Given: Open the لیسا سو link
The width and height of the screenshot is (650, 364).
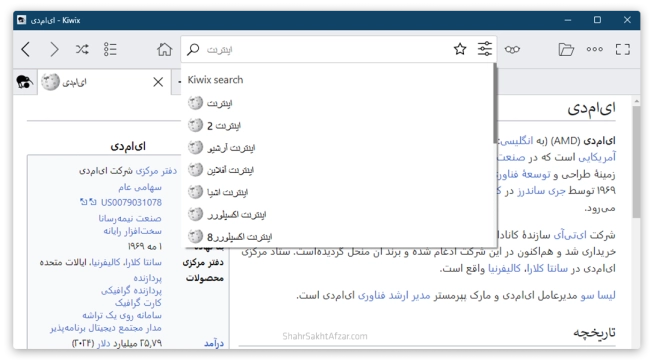Looking at the screenshot, I should pyautogui.click(x=598, y=296).
